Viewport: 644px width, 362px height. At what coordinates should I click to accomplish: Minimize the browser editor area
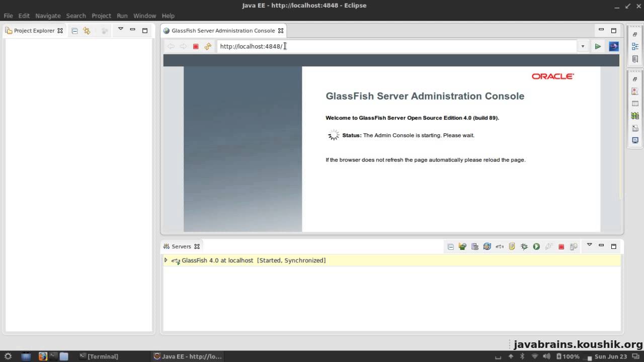[601, 30]
